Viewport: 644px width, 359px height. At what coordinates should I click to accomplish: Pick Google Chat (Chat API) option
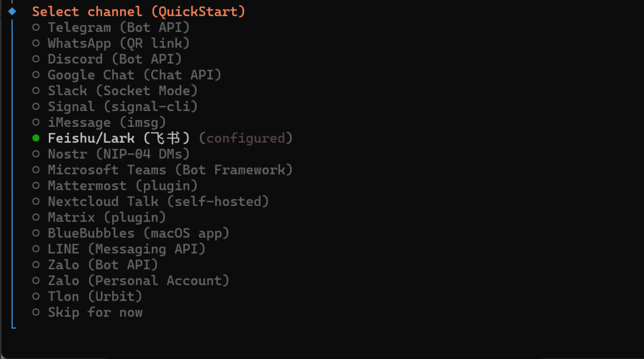pyautogui.click(x=134, y=75)
